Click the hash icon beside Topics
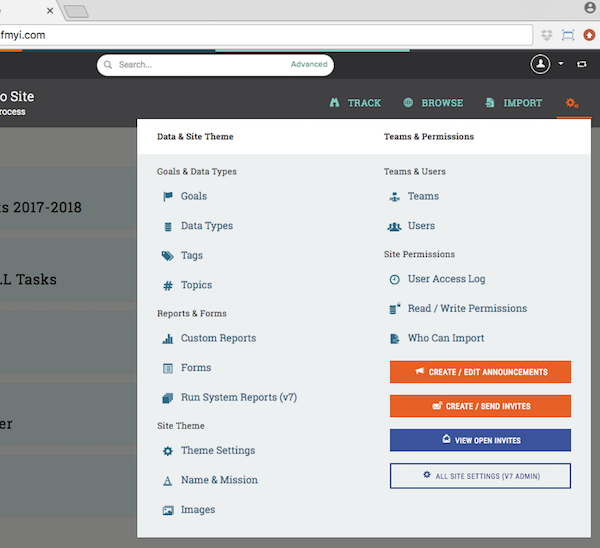The image size is (600, 548). (x=167, y=286)
